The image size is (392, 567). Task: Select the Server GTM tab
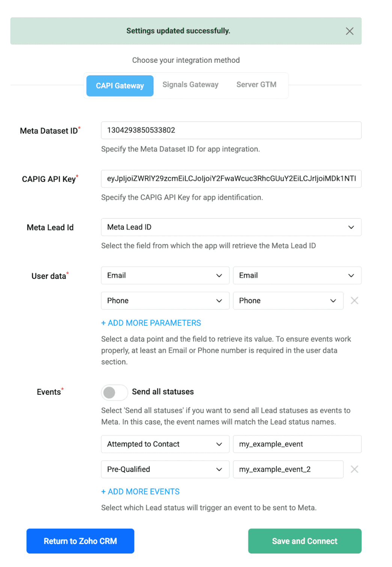pos(256,85)
